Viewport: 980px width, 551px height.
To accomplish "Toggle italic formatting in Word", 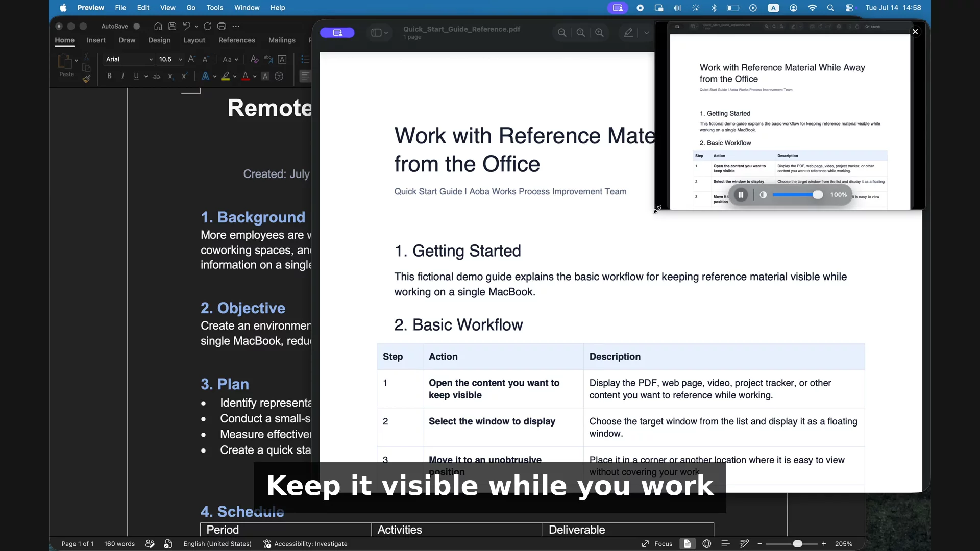I will [122, 76].
